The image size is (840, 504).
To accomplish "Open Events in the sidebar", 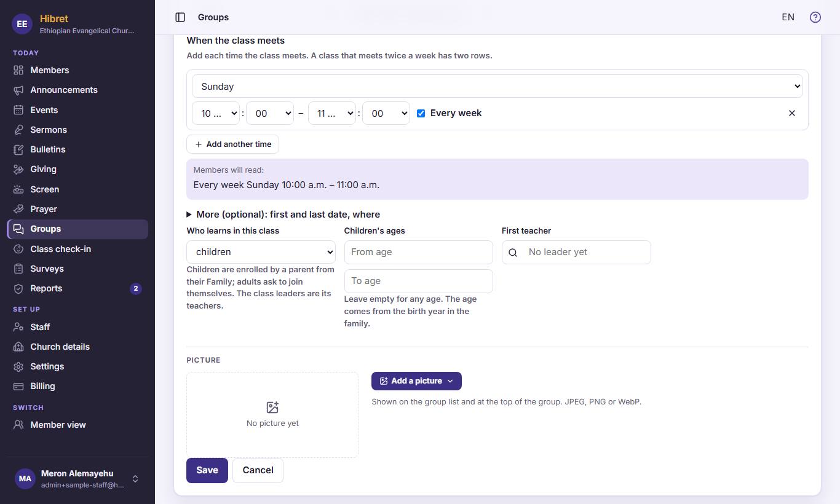I will (x=77, y=110).
